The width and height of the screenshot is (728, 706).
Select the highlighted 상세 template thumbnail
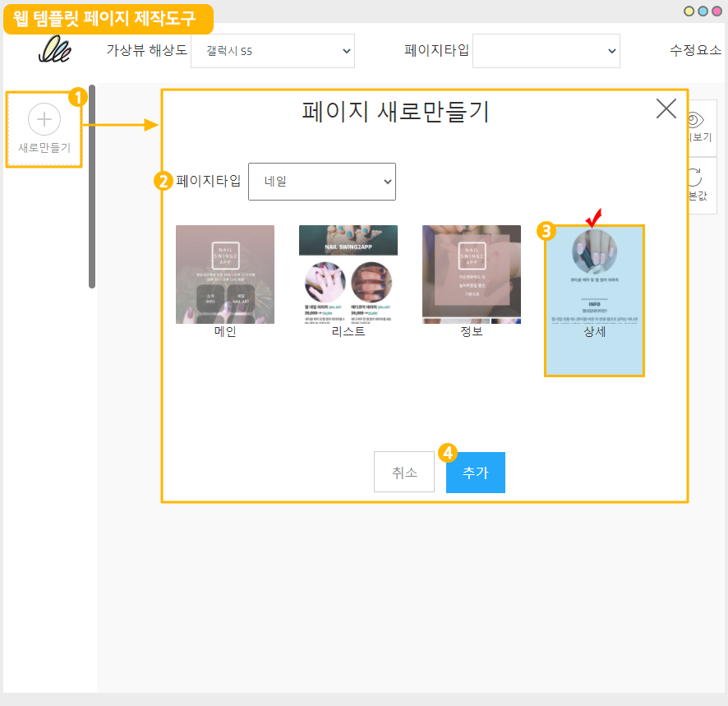(594, 300)
